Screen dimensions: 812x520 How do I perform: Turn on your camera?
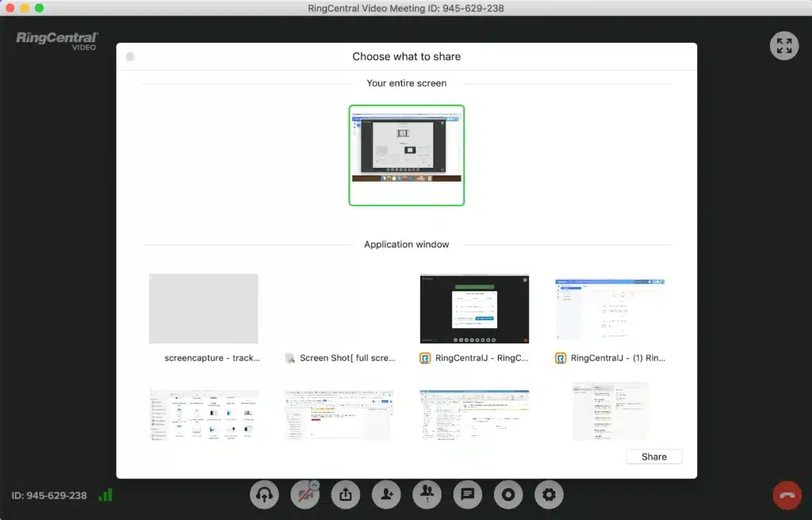pyautogui.click(x=304, y=496)
